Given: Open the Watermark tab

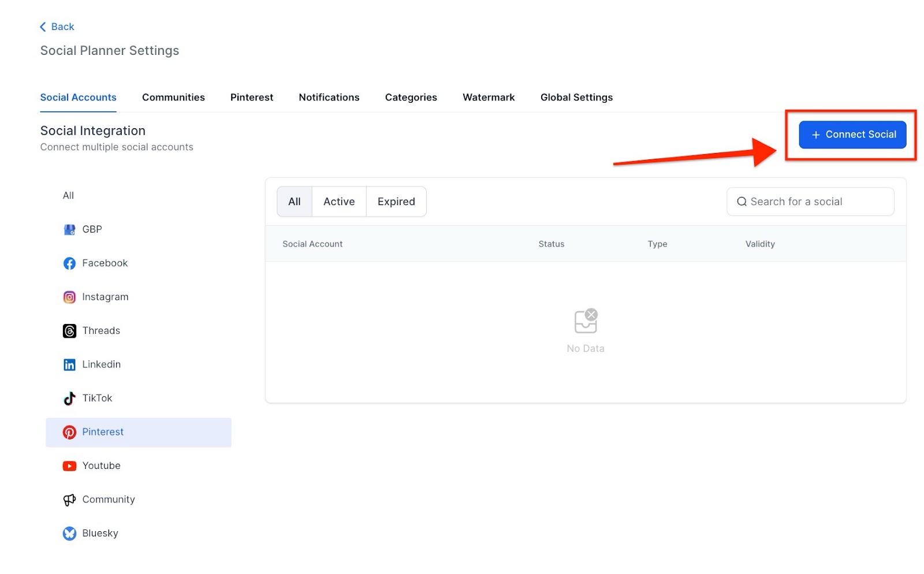Looking at the screenshot, I should 489,98.
